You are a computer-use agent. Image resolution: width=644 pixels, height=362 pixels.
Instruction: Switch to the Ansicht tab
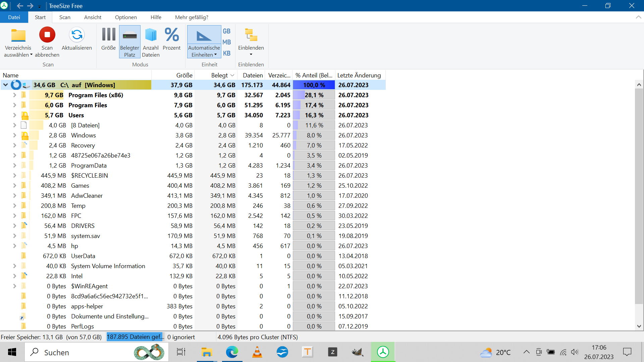(x=93, y=17)
